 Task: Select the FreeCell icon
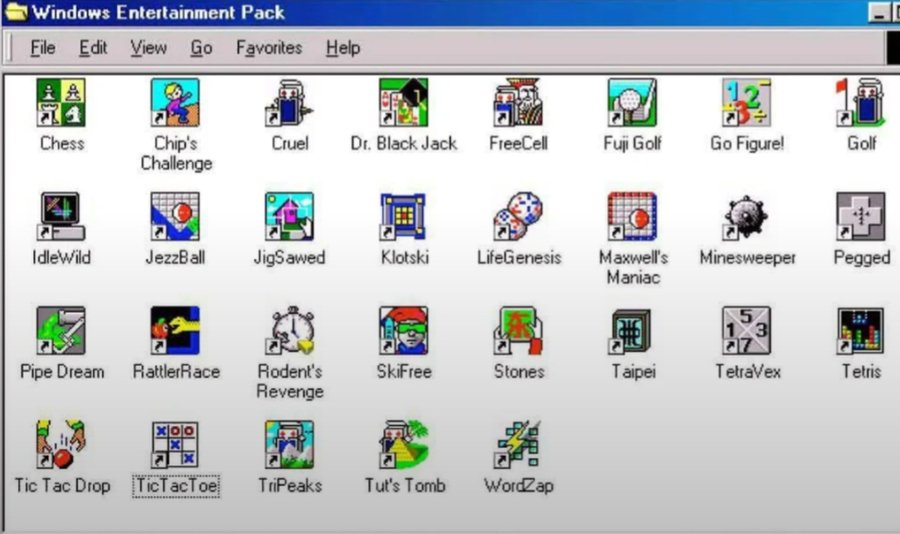(x=518, y=103)
